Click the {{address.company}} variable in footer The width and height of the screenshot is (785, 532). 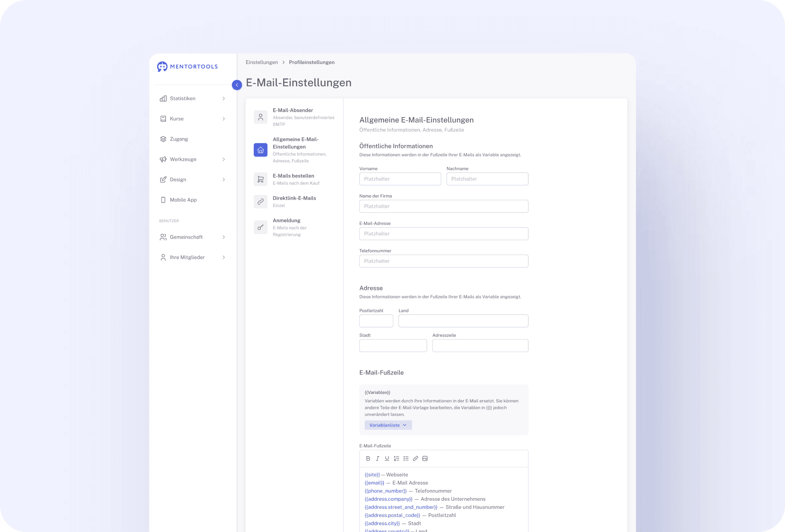[389, 499]
